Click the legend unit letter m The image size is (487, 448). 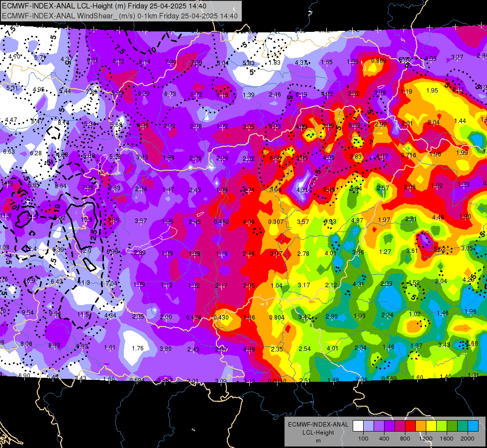[318, 441]
